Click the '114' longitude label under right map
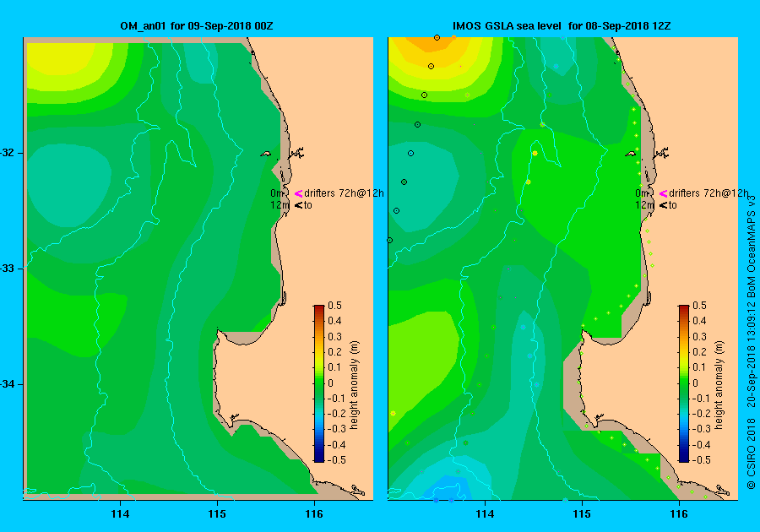This screenshot has width=760, height=532. (486, 514)
